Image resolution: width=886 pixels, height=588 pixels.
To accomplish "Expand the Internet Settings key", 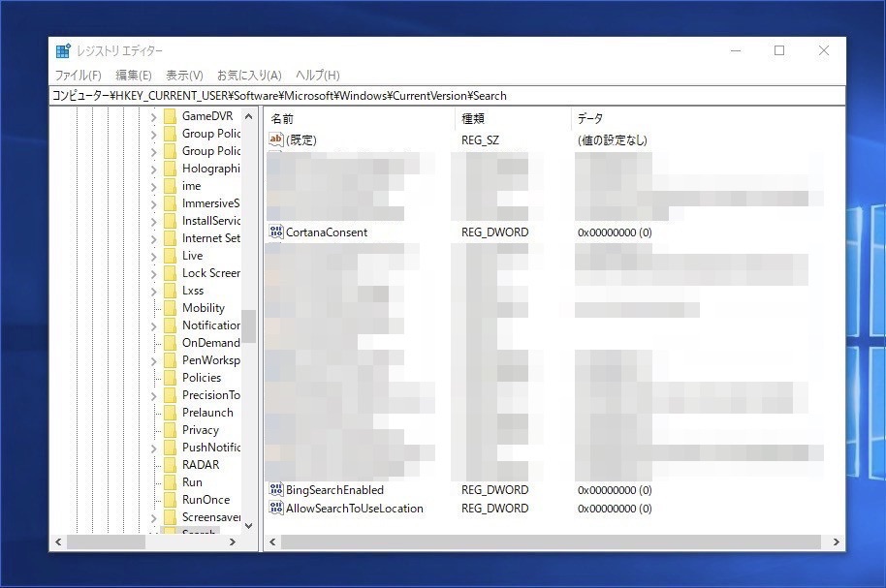I will click(x=154, y=239).
